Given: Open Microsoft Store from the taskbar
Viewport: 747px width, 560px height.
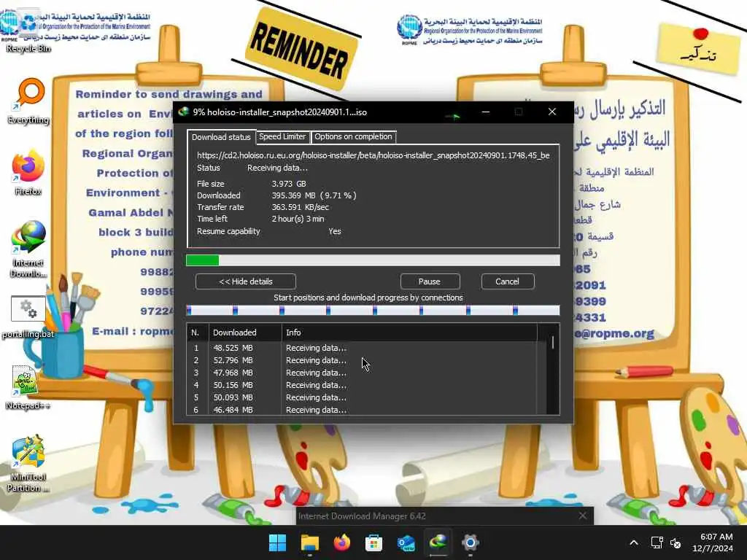Looking at the screenshot, I should pyautogui.click(x=373, y=542).
